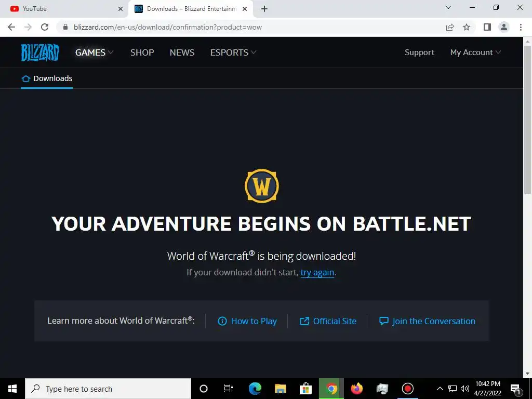Open the notification center icon
The image size is (532, 399).
click(516, 389)
